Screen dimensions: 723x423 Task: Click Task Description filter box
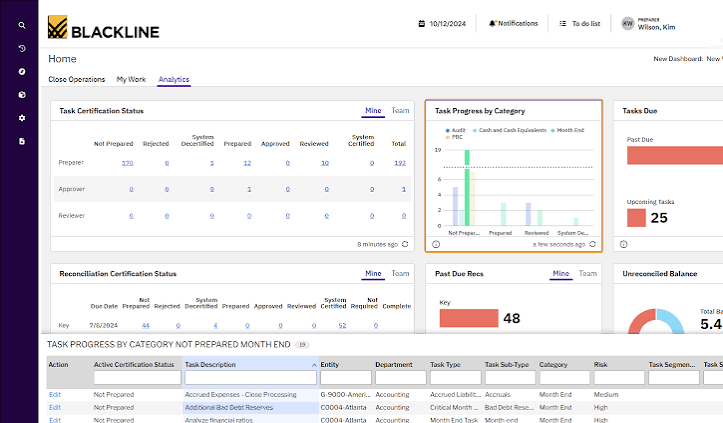pos(251,378)
